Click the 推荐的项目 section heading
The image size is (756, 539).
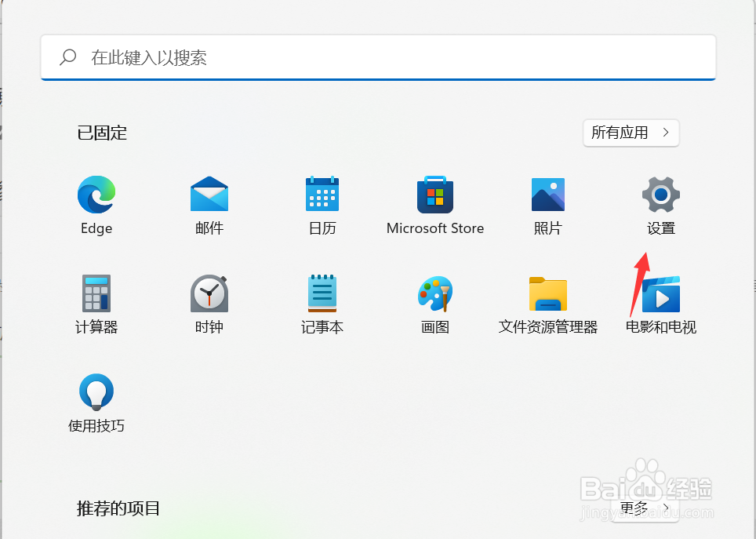click(118, 508)
